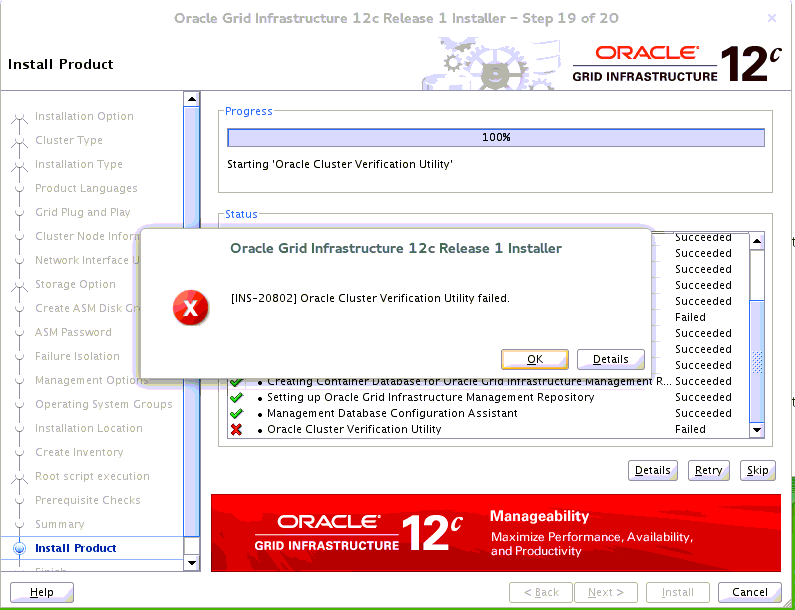Image resolution: width=795 pixels, height=610 pixels.
Task: Select the Root script execution step
Action: (x=92, y=476)
